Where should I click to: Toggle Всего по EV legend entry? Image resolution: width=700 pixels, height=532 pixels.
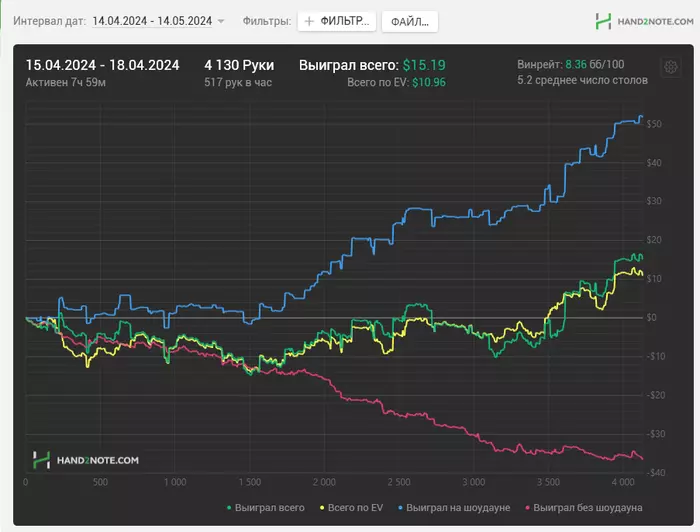click(351, 507)
